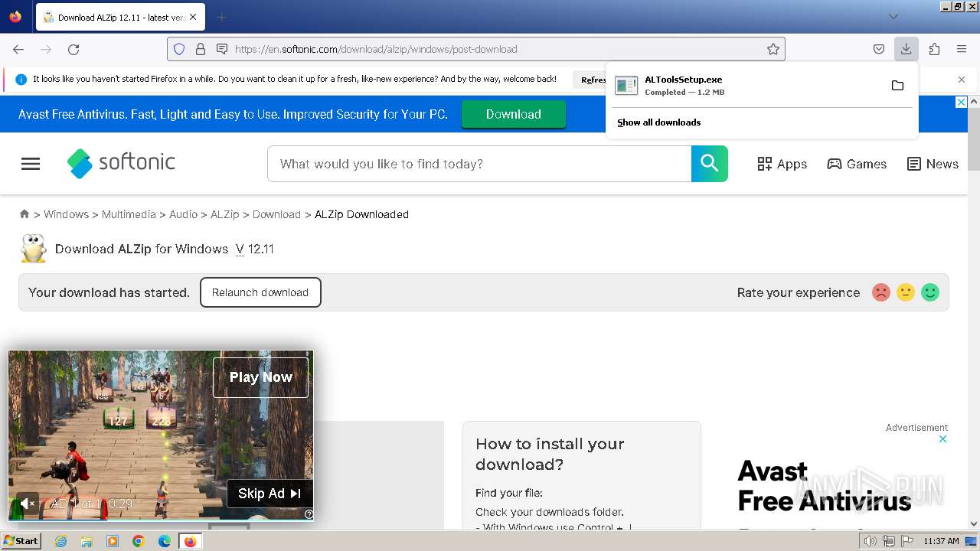Screen dimensions: 980x551
Task: Click the Windows breadcrumb link
Action: (x=66, y=214)
